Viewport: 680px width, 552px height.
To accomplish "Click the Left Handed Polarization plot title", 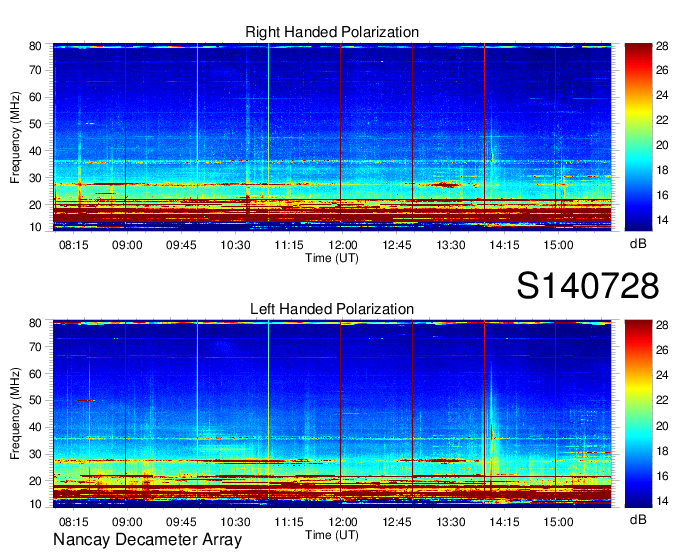I will click(332, 309).
